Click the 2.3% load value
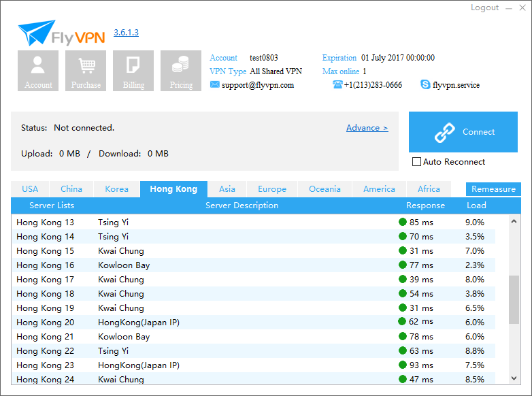The image size is (532, 396). coord(475,265)
